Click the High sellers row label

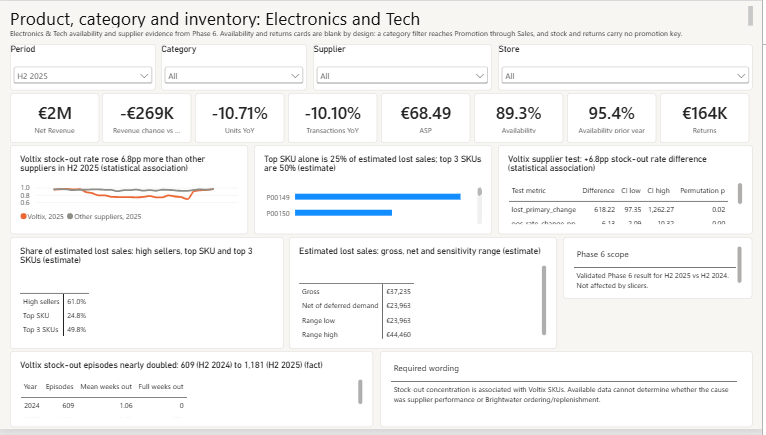41,302
